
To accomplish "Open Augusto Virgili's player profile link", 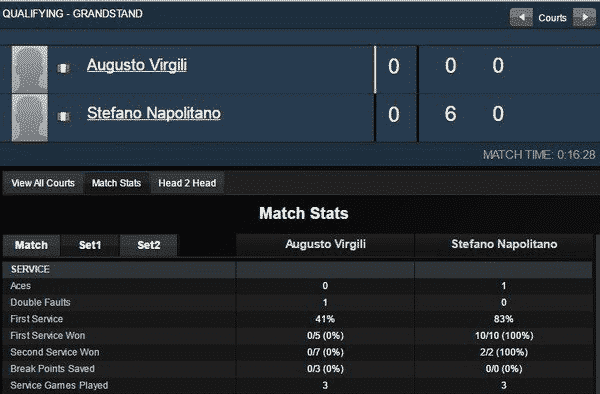I will (137, 65).
